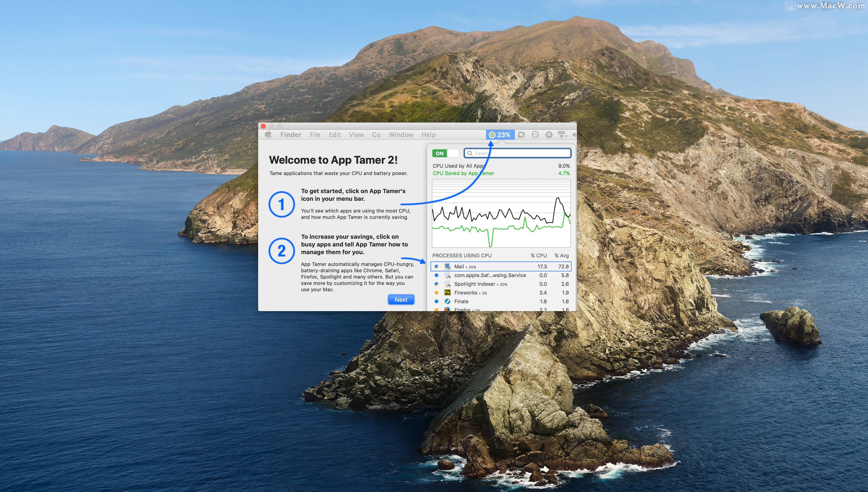Click the Finale app icon
The height and width of the screenshot is (492, 868).
[448, 301]
